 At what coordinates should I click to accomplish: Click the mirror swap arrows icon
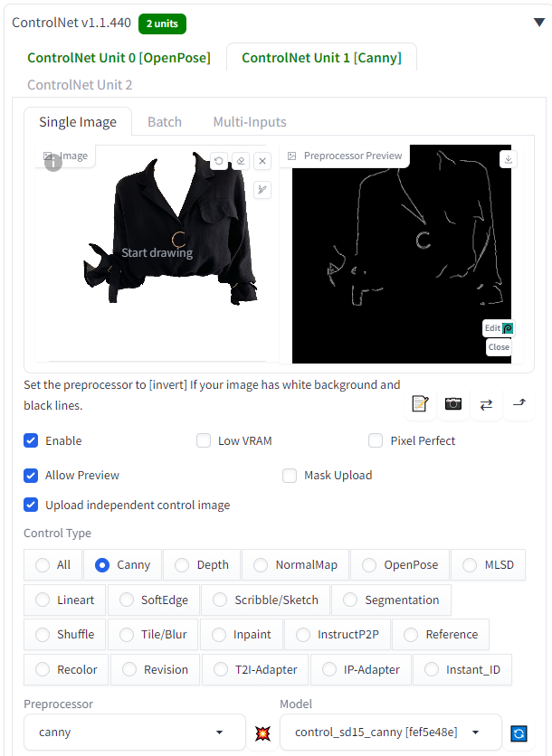486,404
